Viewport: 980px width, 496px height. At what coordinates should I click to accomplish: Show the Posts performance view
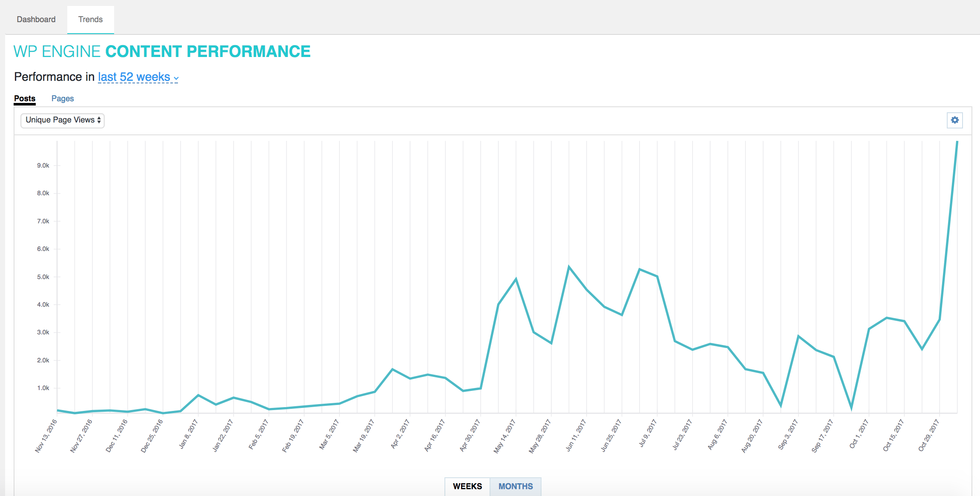(25, 99)
